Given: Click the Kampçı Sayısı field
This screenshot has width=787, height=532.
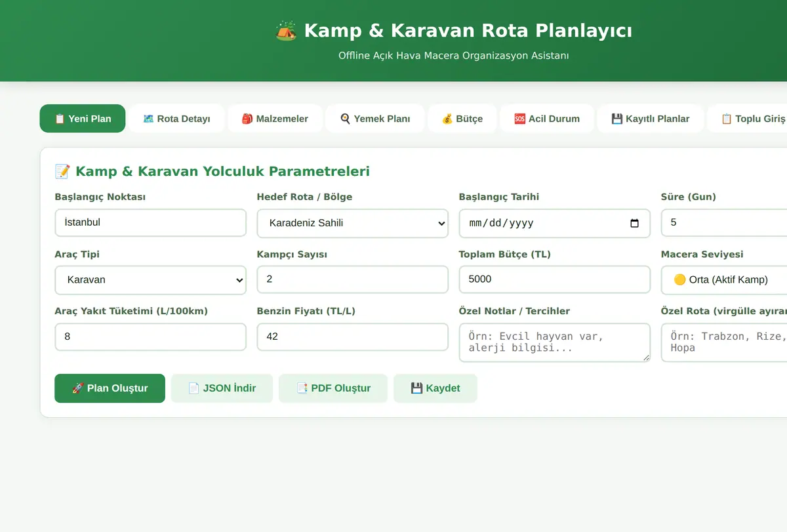Looking at the screenshot, I should [x=353, y=279].
